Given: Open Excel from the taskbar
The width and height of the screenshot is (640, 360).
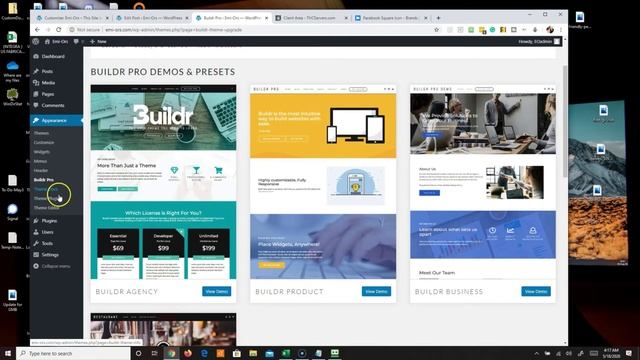Looking at the screenshot, I should click(x=286, y=353).
